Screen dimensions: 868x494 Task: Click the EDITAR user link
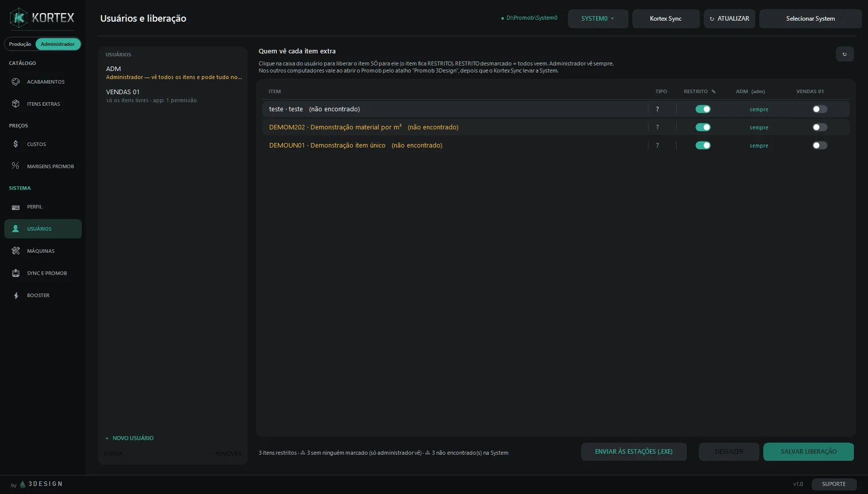(113, 454)
